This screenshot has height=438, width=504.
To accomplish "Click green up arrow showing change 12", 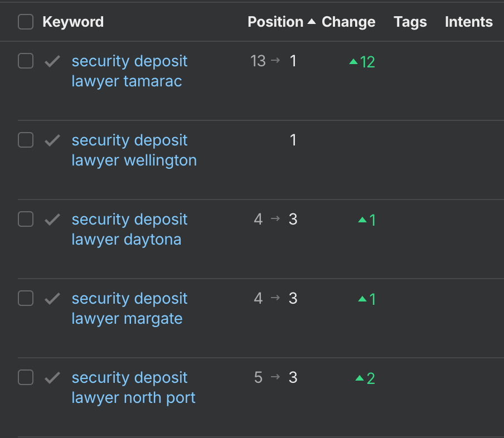I will 353,61.
